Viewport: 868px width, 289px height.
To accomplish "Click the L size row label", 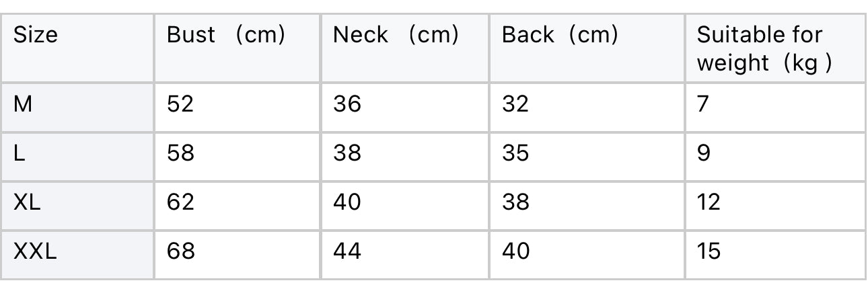I will [20, 154].
